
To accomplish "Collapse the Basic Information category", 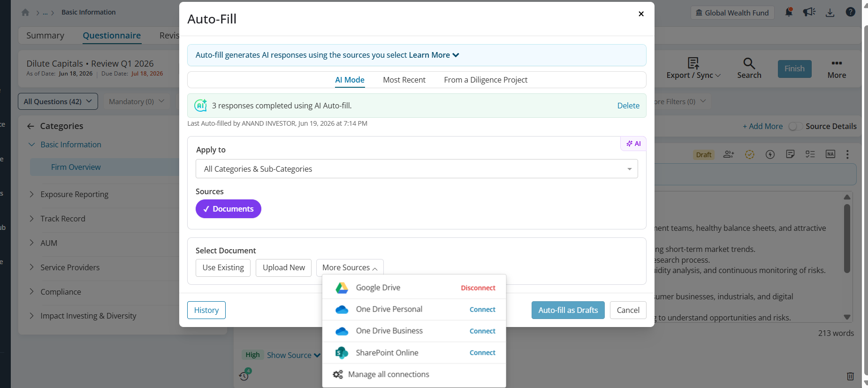I will point(31,145).
